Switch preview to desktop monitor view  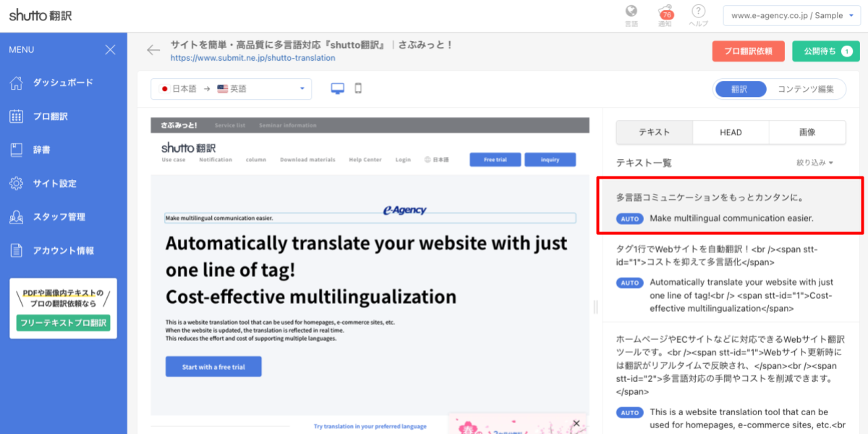pos(338,88)
